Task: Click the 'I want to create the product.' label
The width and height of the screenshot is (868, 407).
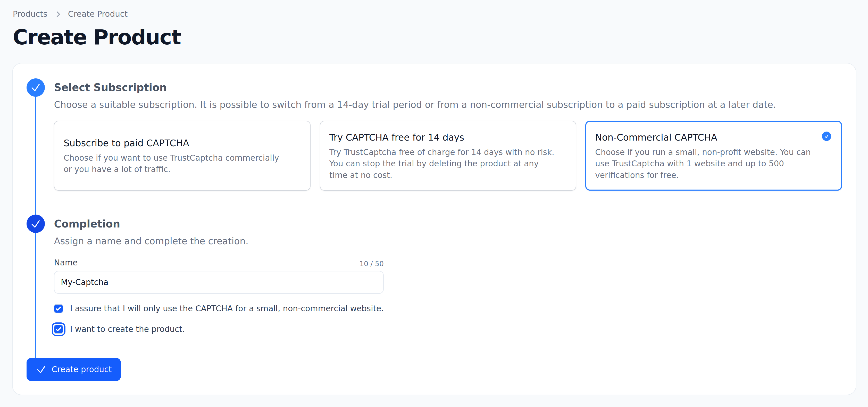Action: pyautogui.click(x=127, y=329)
